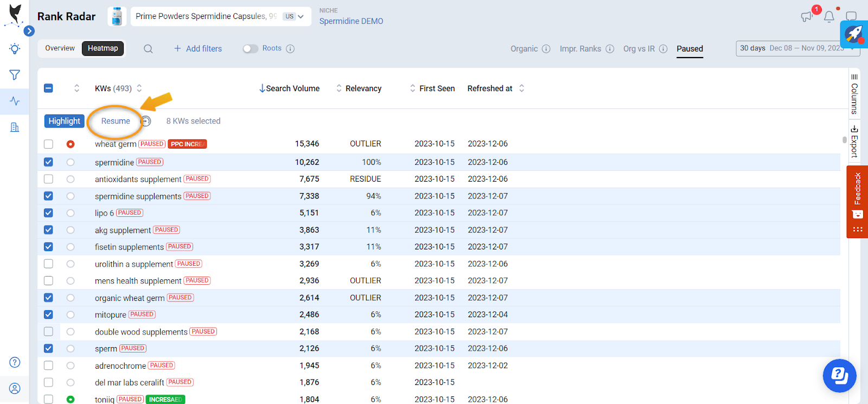Image resolution: width=868 pixels, height=404 pixels.
Task: Click the PPC INCRE tag on wheat germ
Action: (x=187, y=144)
